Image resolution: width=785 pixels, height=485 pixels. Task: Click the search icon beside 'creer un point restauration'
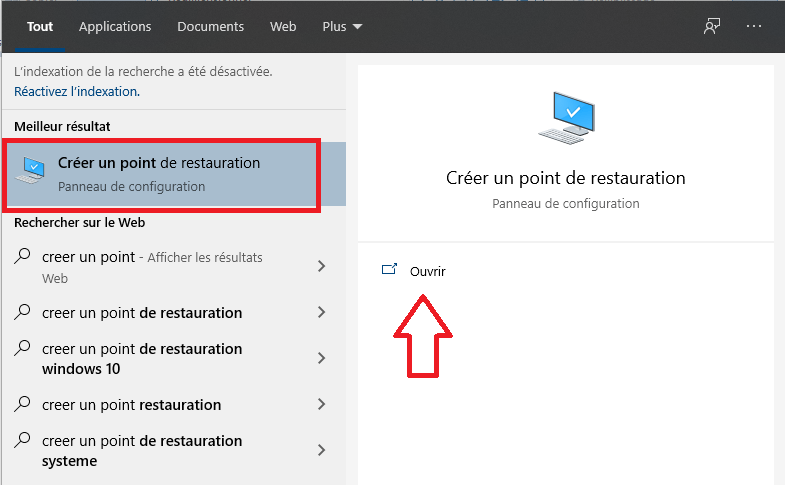pos(22,404)
